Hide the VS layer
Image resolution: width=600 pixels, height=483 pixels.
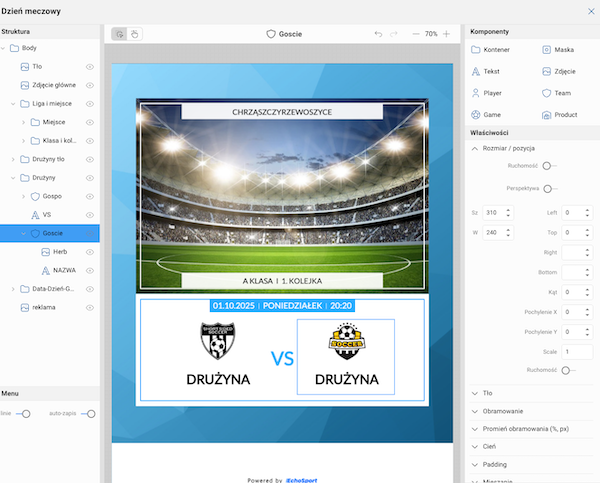90,215
